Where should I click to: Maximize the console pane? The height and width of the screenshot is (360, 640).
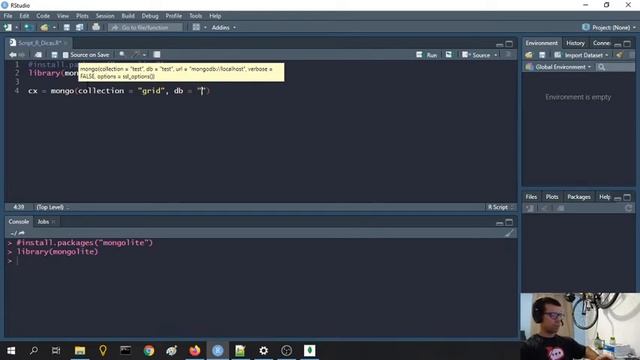509,222
